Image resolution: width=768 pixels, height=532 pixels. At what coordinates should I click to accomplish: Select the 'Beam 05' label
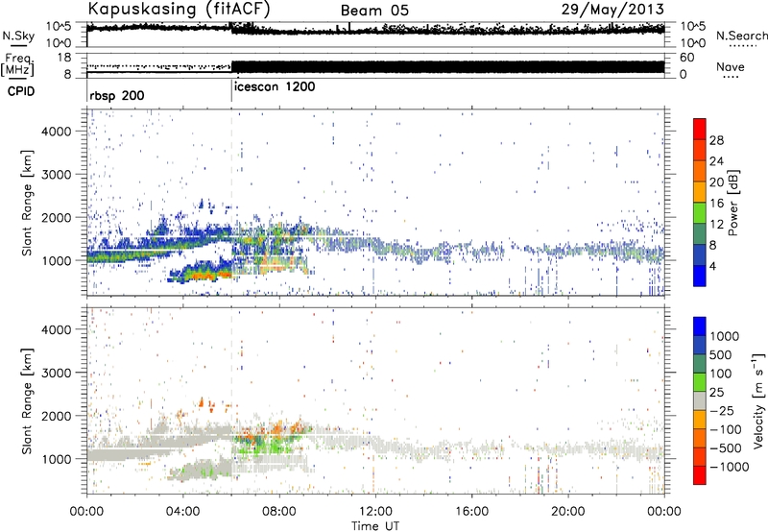(x=374, y=11)
